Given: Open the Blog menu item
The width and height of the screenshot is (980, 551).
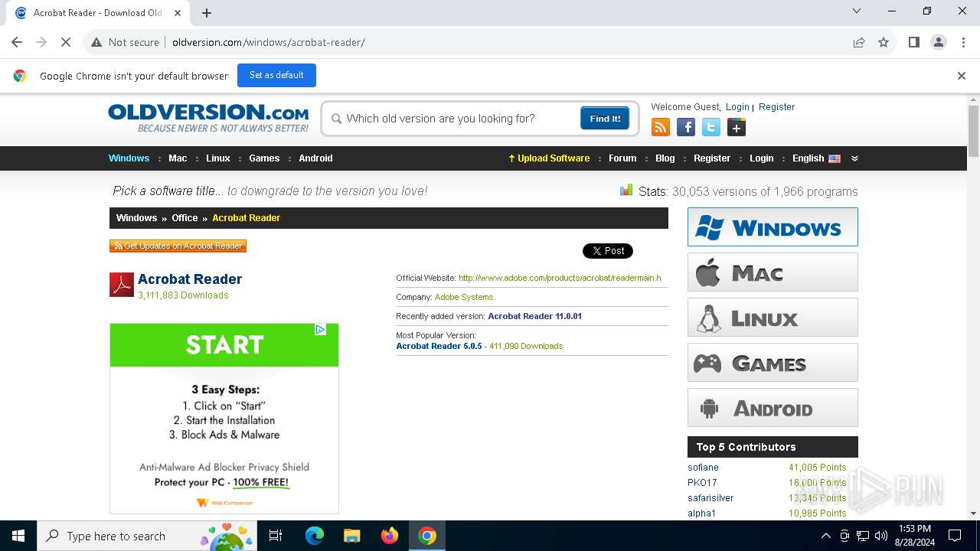Looking at the screenshot, I should coord(665,158).
